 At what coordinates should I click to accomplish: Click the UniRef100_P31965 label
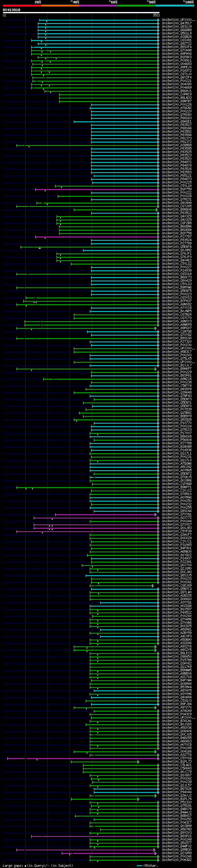(x=176, y=545)
